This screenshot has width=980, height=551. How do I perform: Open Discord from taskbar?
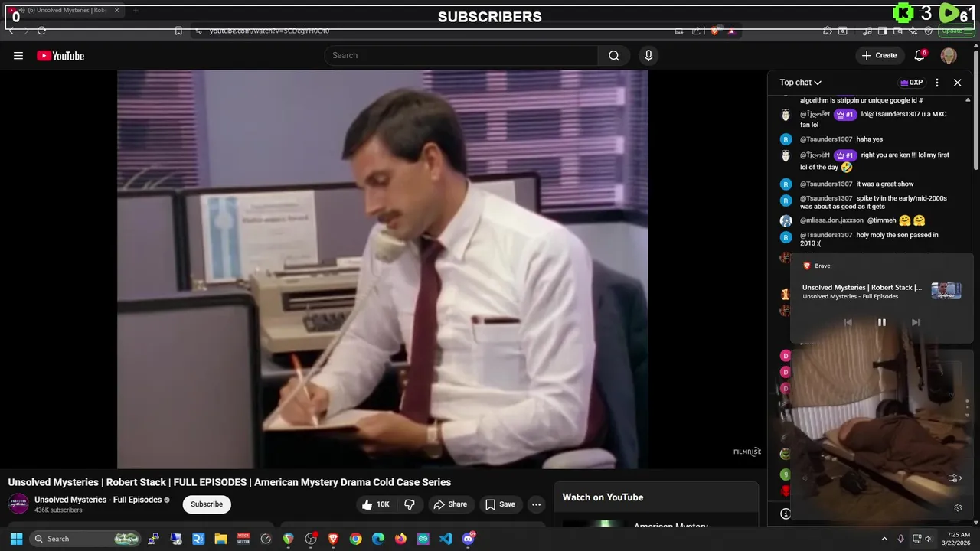pyautogui.click(x=469, y=539)
